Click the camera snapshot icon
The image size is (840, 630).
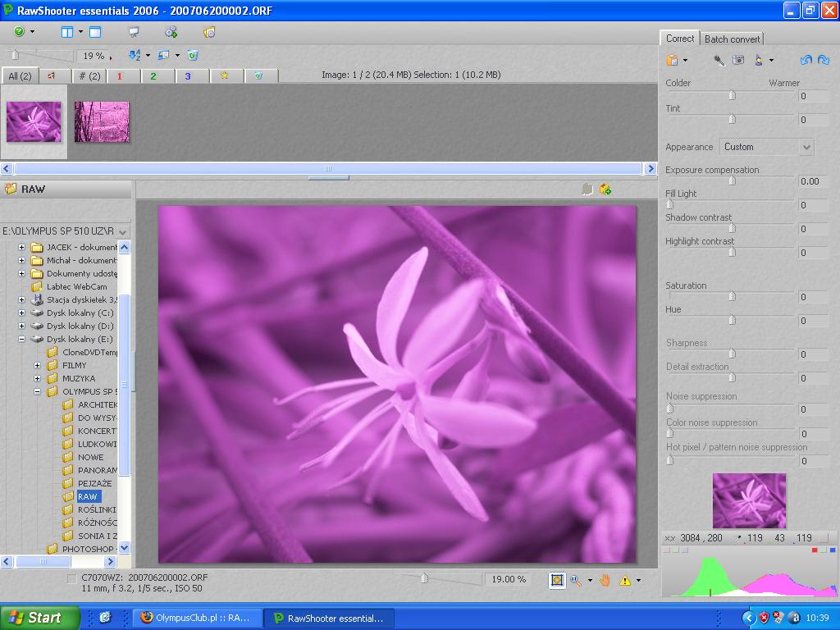click(x=738, y=60)
